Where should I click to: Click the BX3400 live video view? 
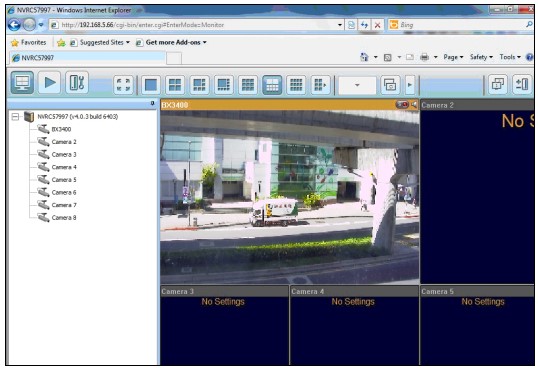click(290, 197)
